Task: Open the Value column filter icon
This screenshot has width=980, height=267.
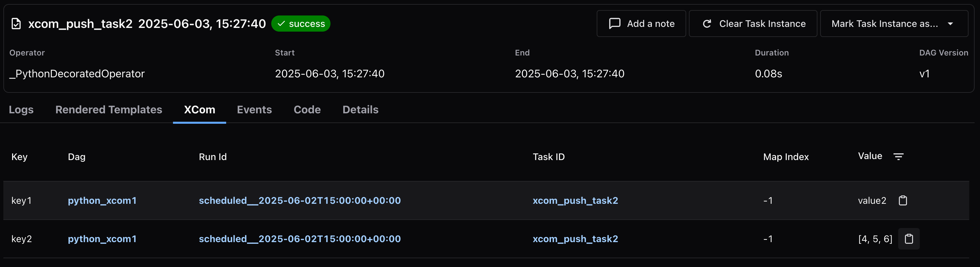Action: [898, 156]
